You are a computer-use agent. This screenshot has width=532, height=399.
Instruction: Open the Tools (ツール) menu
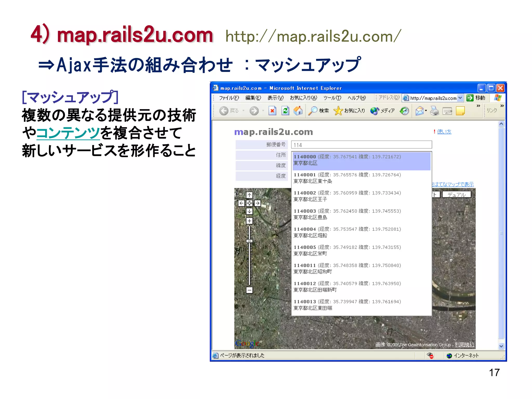(332, 98)
